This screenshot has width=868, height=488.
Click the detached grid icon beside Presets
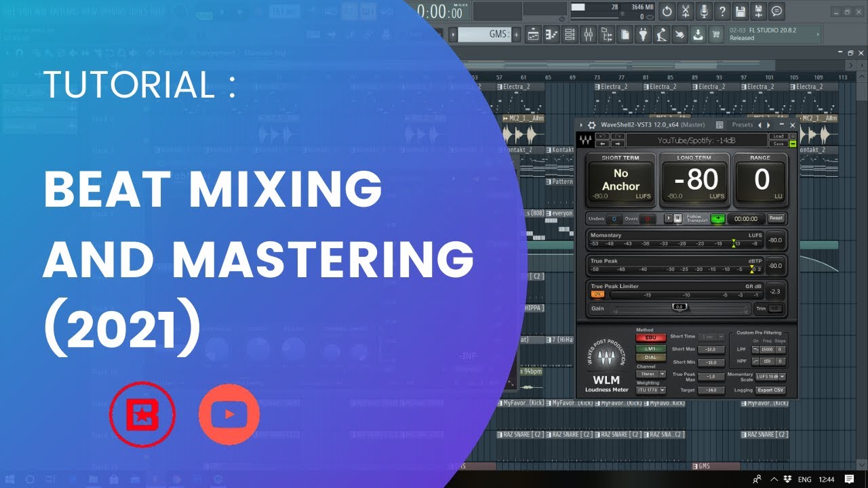pos(719,125)
